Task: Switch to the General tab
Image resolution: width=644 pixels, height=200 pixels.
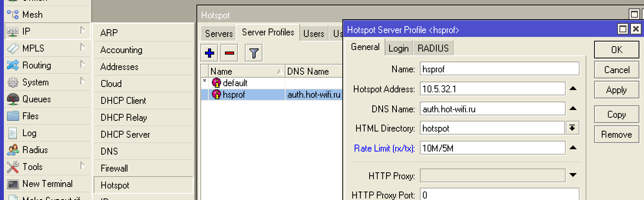Action: 365,47
